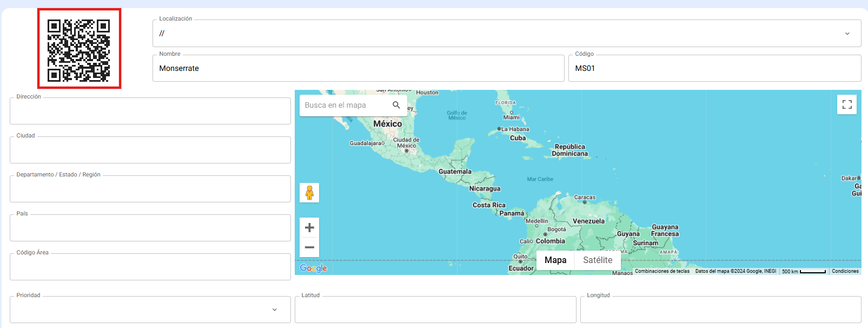Toggle fullscreen map view
Image resolution: width=868 pixels, height=328 pixels.
[847, 104]
